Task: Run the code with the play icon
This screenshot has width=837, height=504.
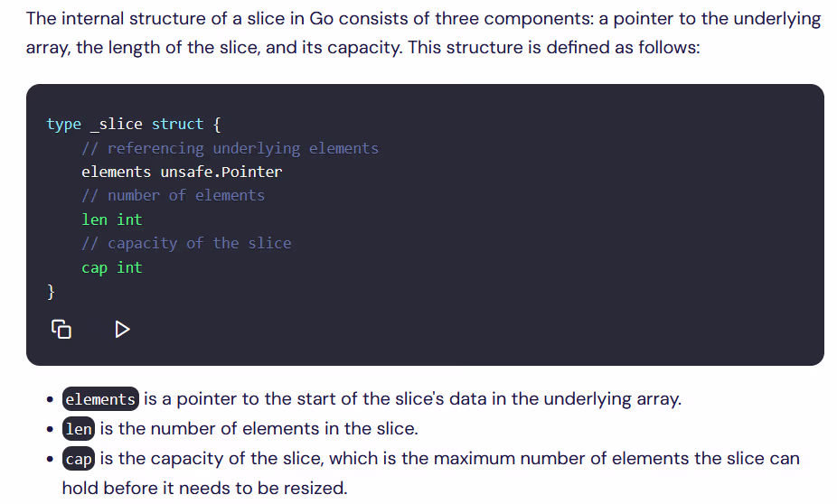Action: click(x=122, y=329)
